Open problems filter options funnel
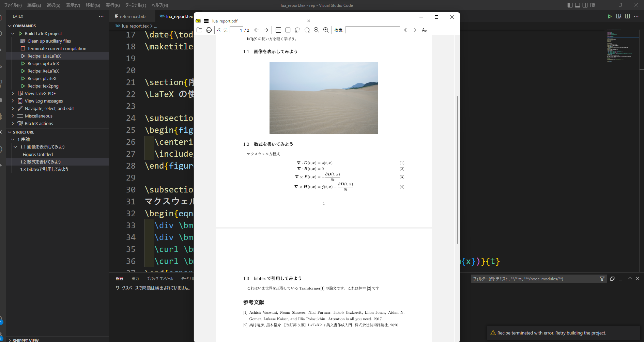Screen dimensions: 644x342 click(602, 279)
